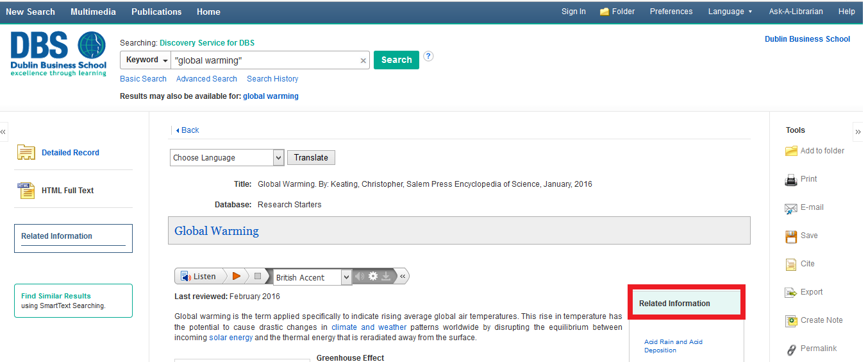Image resolution: width=868 pixels, height=362 pixels.
Task: Click the Related Information box heading
Action: (674, 304)
